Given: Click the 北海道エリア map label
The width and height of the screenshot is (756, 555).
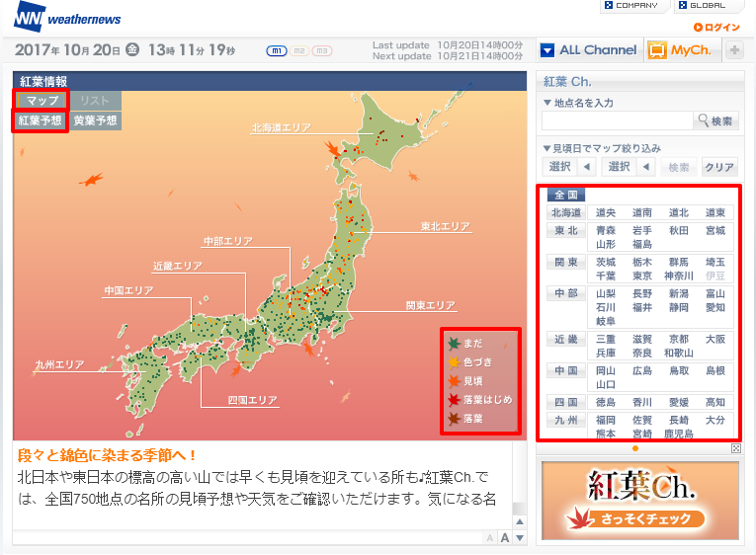Looking at the screenshot, I should point(282,127).
